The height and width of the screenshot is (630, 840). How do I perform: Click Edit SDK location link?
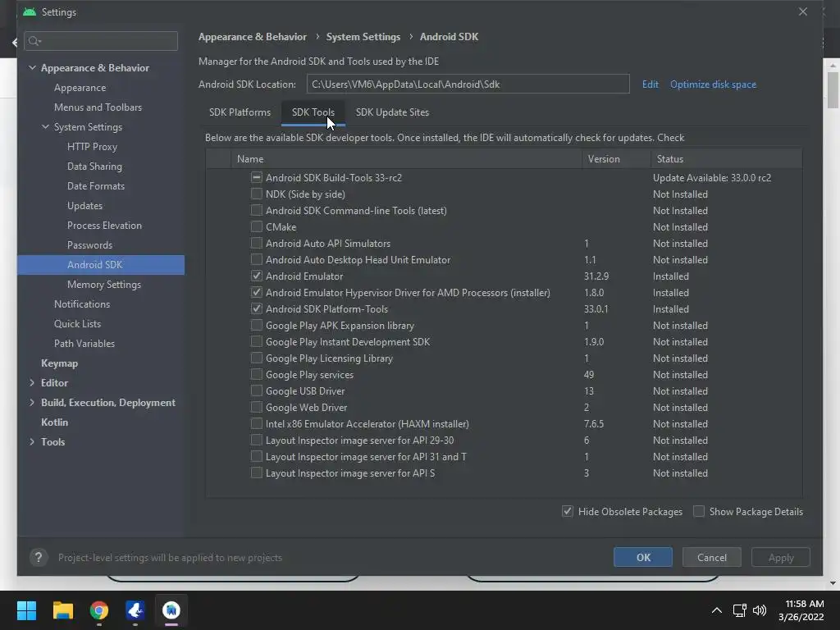pos(651,84)
